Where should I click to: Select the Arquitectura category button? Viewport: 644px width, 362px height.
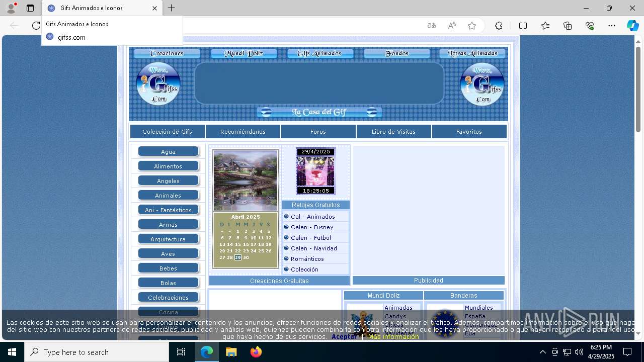click(x=168, y=239)
